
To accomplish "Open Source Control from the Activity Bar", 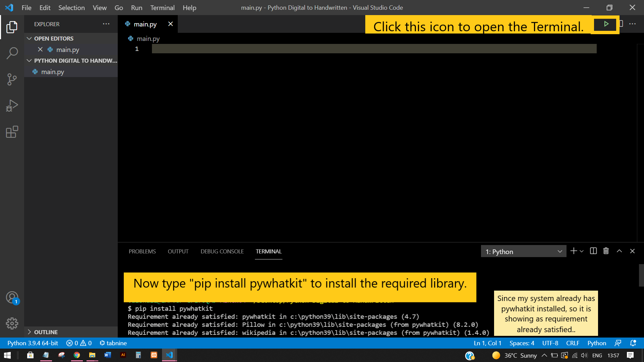I will 12,79.
